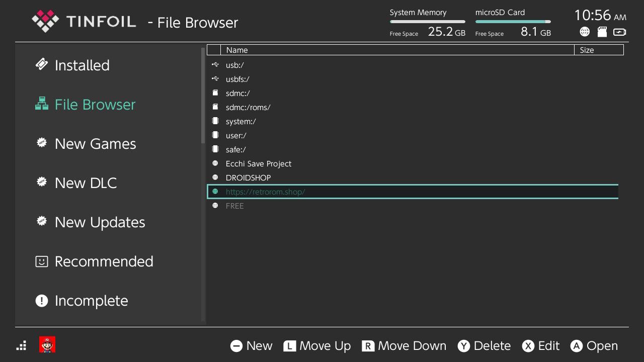Select the https://retrorom.shop/ entry
Viewport: 644px width, 362px height.
pos(413,192)
